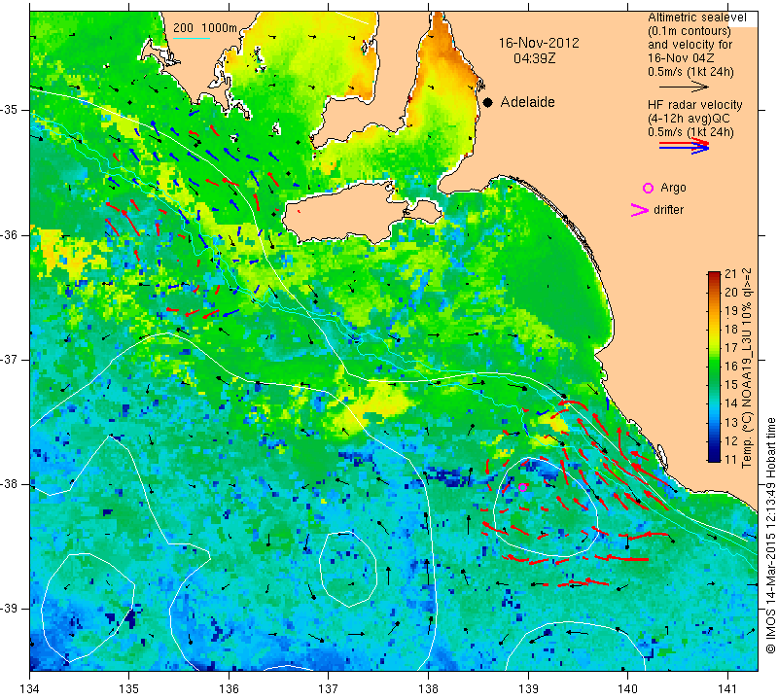Click the latitude label -39

tap(9, 609)
